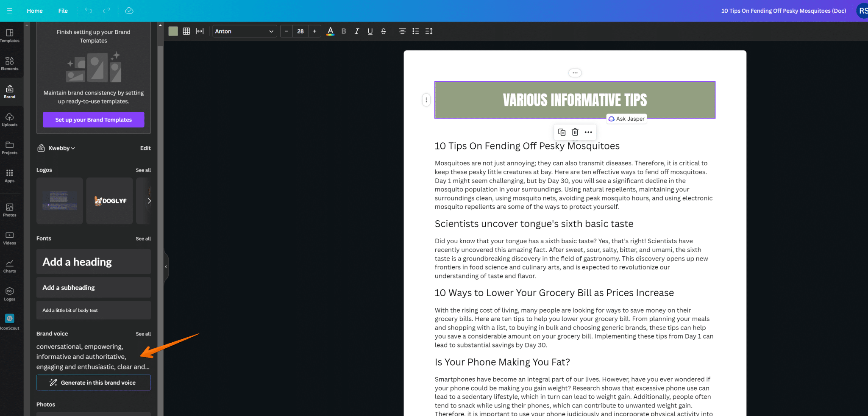Image resolution: width=868 pixels, height=416 pixels.
Task: Click the undo arrow in top bar
Action: point(89,11)
